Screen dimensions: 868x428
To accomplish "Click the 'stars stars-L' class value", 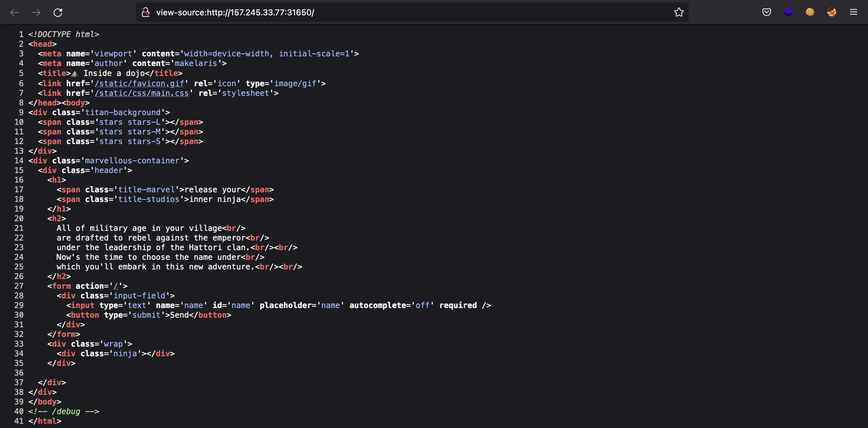I will (x=130, y=122).
